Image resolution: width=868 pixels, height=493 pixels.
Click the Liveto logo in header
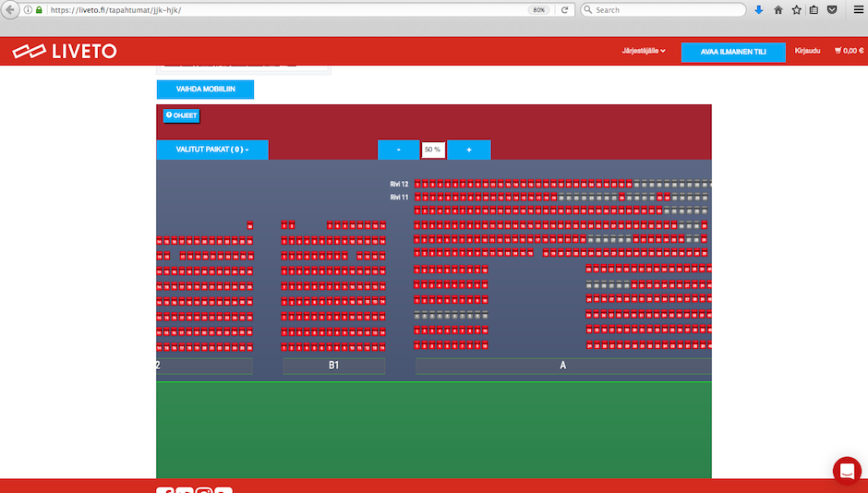coord(65,51)
